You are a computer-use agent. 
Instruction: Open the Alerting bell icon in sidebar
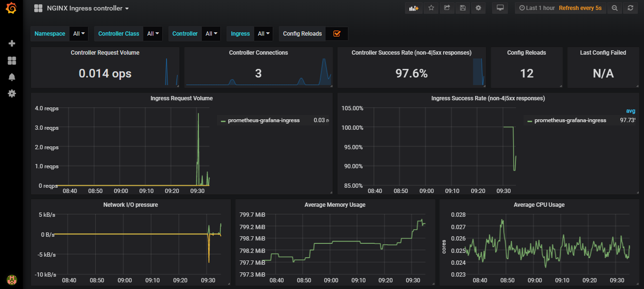pos(12,77)
